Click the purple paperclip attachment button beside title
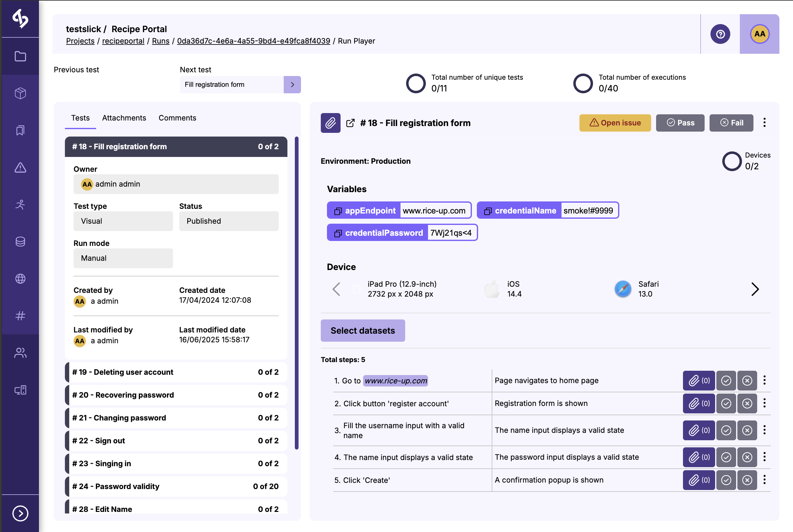Image resolution: width=793 pixels, height=532 pixels. click(330, 123)
